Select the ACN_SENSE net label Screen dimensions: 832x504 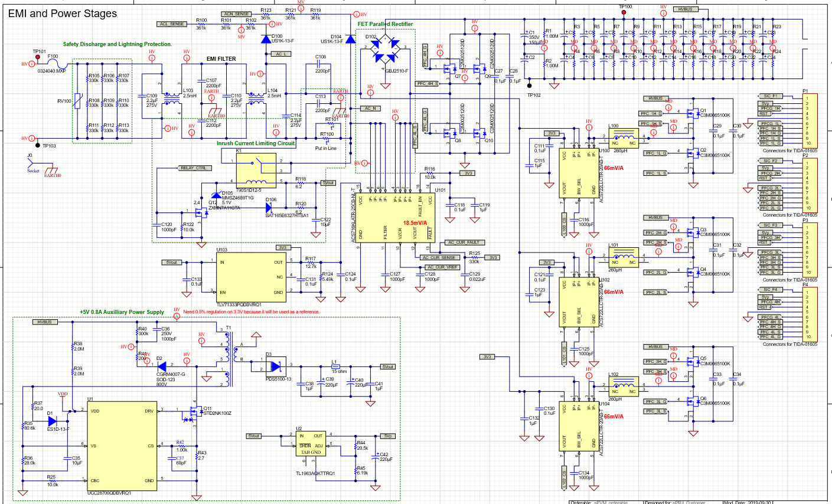pos(236,14)
